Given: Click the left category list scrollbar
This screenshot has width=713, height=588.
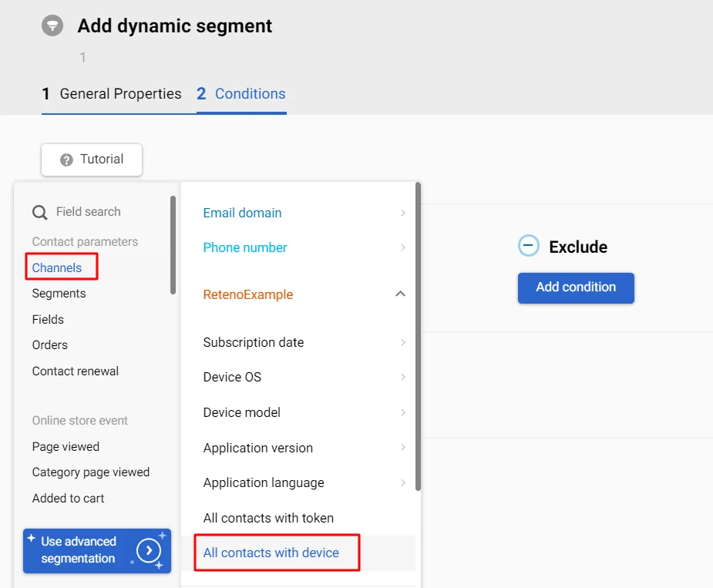Looking at the screenshot, I should (x=173, y=244).
